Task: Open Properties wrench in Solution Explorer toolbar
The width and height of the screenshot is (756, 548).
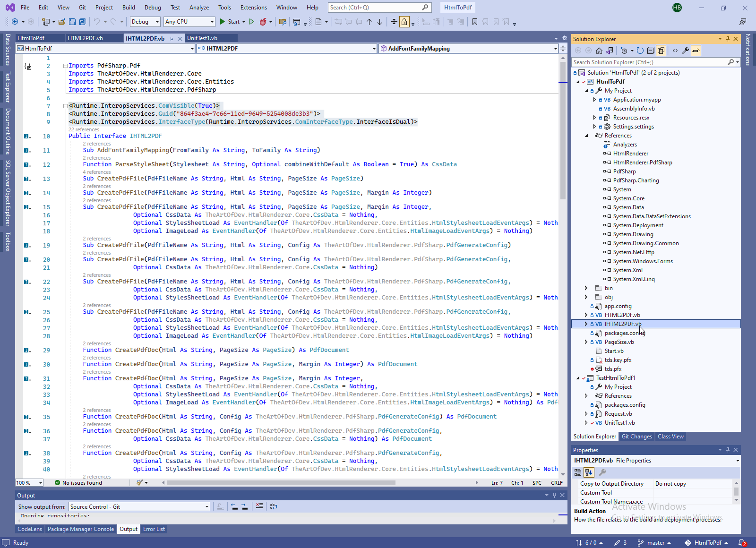Action: [x=686, y=51]
